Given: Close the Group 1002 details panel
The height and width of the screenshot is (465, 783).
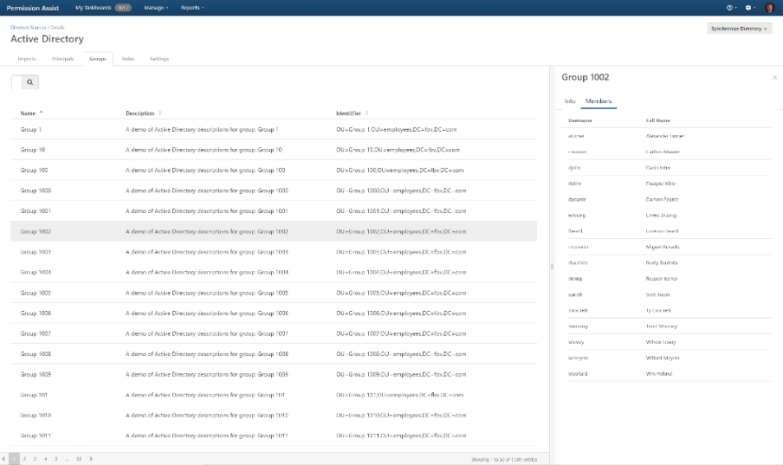Looking at the screenshot, I should (x=774, y=77).
